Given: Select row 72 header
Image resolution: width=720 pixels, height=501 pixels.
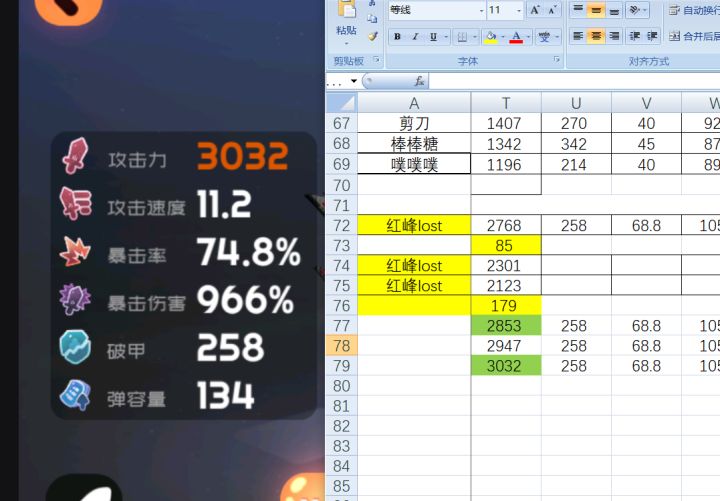Looking at the screenshot, I should [341, 225].
